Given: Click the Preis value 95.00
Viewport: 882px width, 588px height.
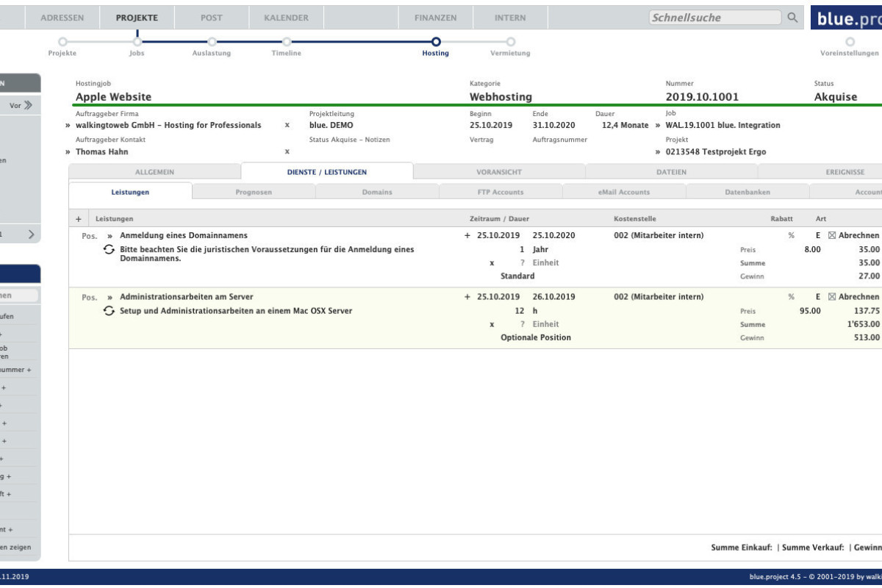Looking at the screenshot, I should click(x=810, y=311).
